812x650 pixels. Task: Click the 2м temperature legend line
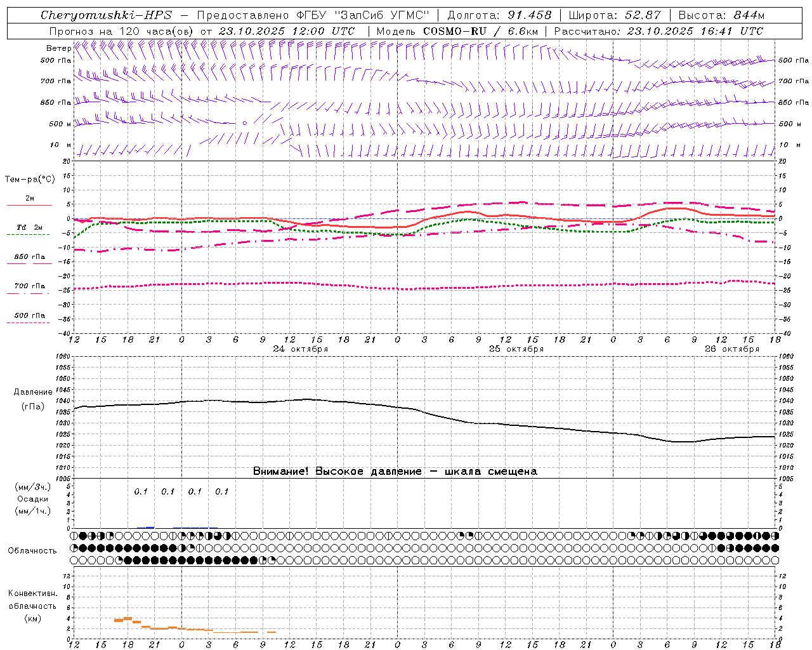coord(29,205)
